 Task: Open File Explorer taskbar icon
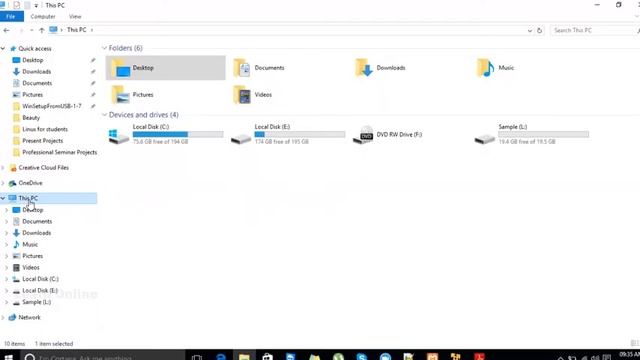pyautogui.click(x=244, y=357)
